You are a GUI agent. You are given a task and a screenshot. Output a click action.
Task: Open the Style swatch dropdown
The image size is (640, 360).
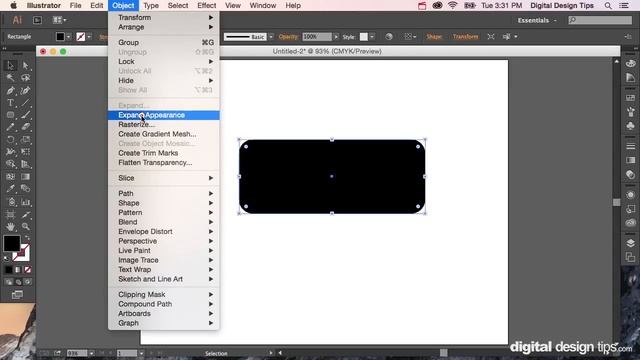(372, 37)
